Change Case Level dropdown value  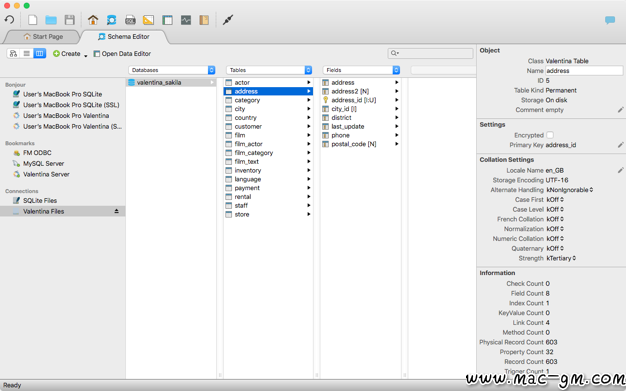click(555, 209)
